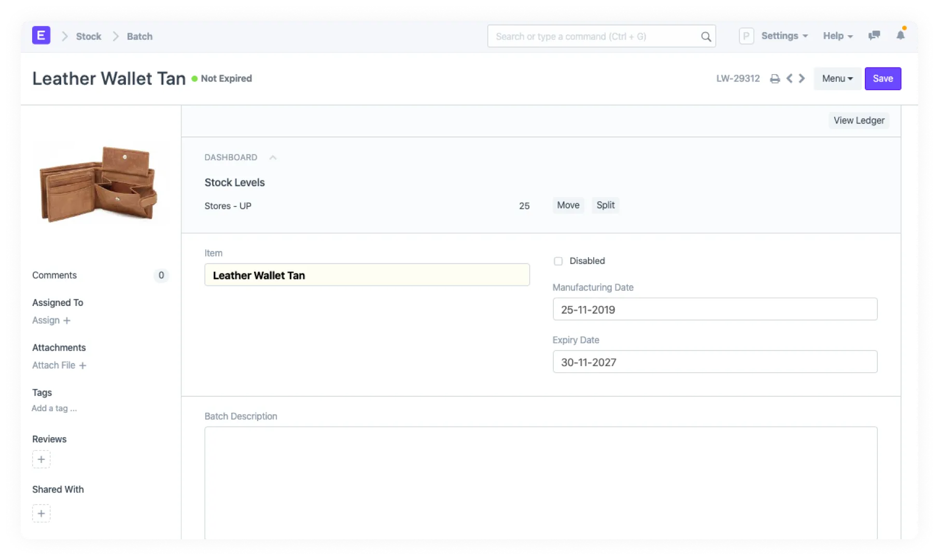939x560 pixels.
Task: Click the Split stock button
Action: pyautogui.click(x=605, y=205)
